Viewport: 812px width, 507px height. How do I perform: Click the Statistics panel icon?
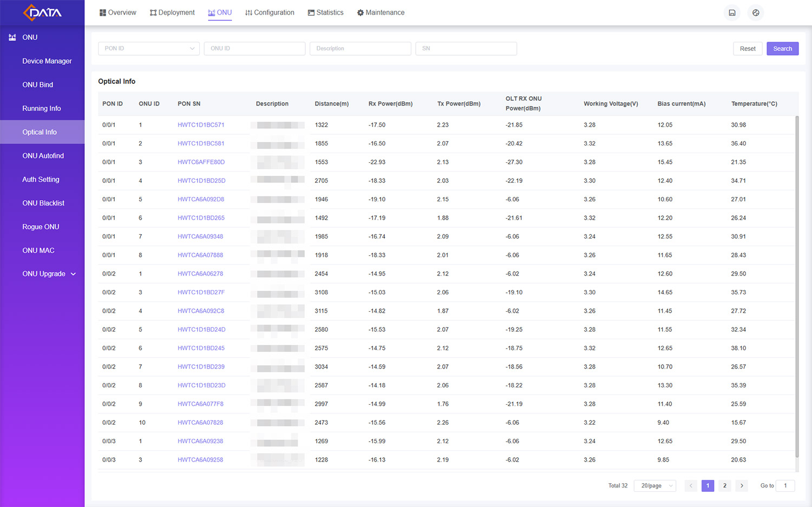[x=311, y=12]
